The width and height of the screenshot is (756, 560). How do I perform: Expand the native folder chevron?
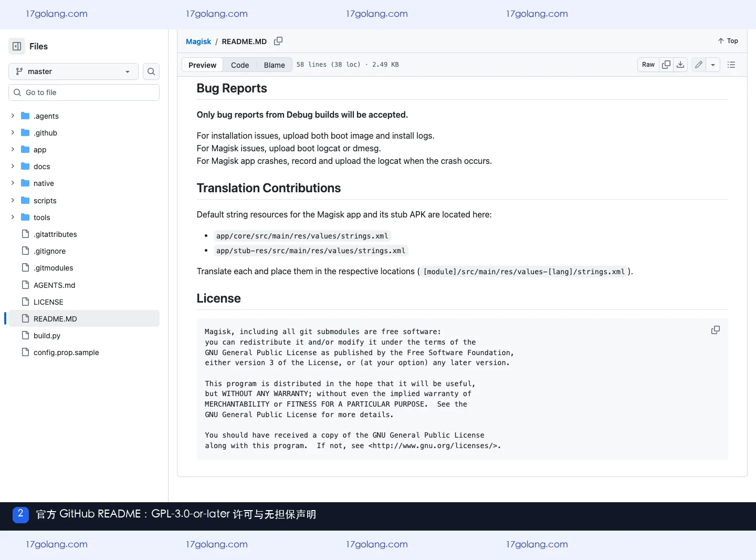point(13,183)
